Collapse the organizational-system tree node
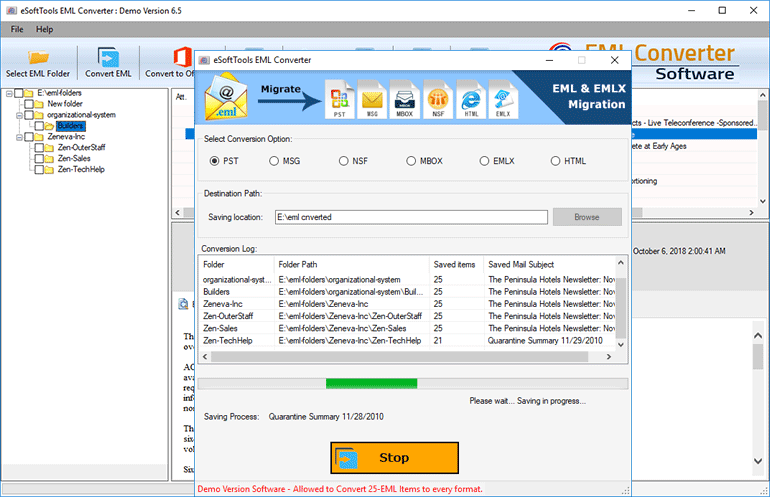Viewport: 770px width, 497px height. pos(19,116)
